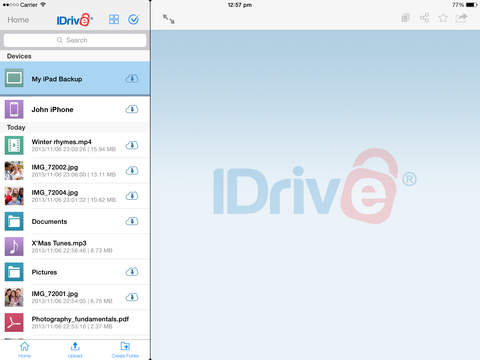Tap Winter rhymes video file icon

pyautogui.click(x=14, y=145)
